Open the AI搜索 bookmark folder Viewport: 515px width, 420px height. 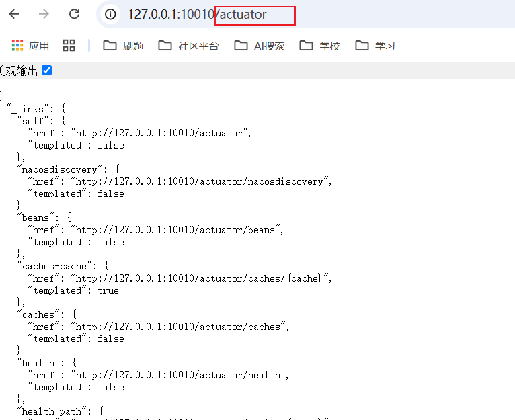(x=259, y=46)
